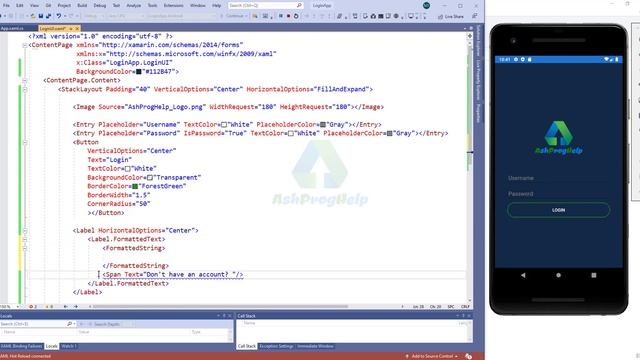Pin the LoginUI.xaml document tab
The width and height of the screenshot is (640, 360).
71,29
